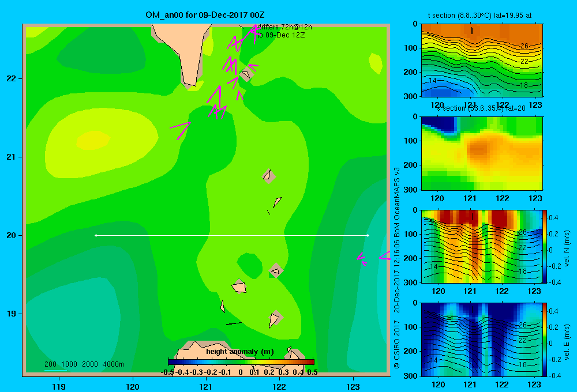Screen dimensions: 577x392
Task: Click longitude label 121 under the main map
Action: tap(206, 386)
